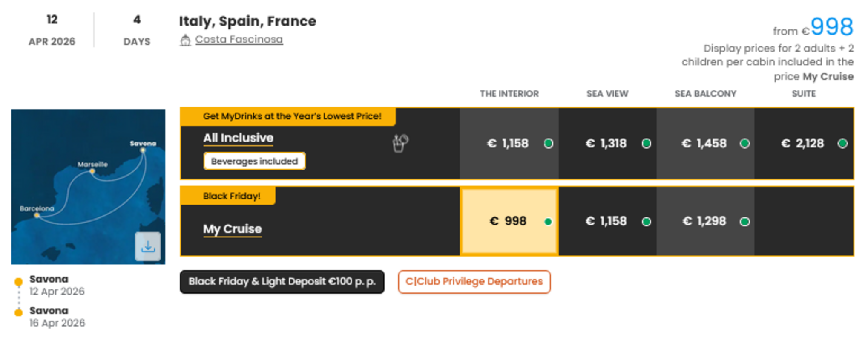This screenshot has width=868, height=341.
Task: Click the Savona arrival marker dated 16 Apr
Action: tap(18, 312)
